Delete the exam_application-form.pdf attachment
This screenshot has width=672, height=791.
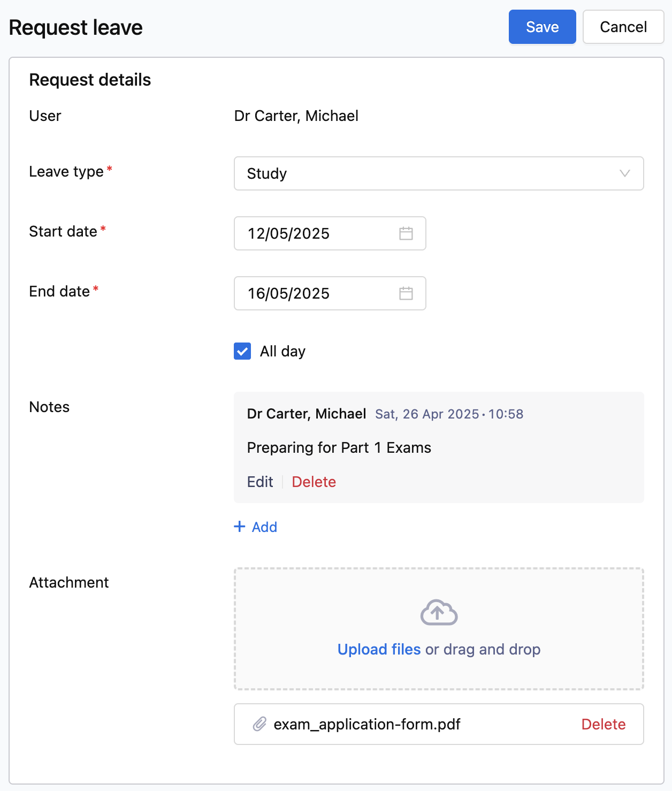(604, 724)
